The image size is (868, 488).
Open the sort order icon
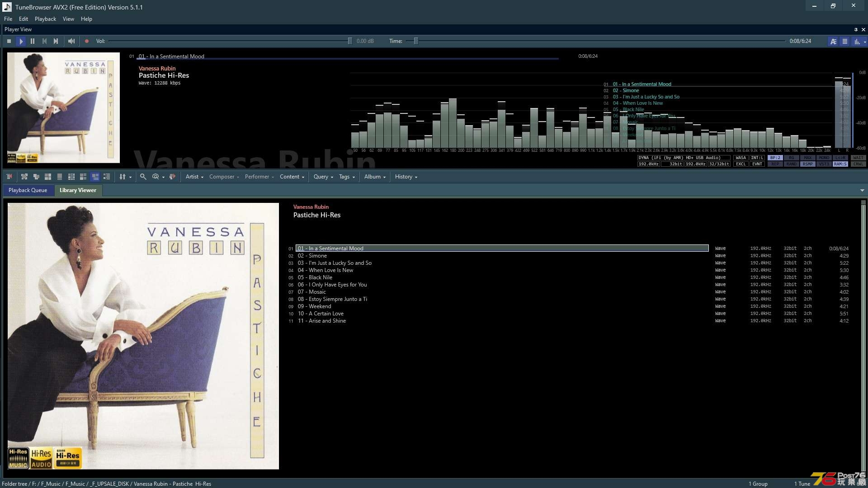[x=123, y=177]
